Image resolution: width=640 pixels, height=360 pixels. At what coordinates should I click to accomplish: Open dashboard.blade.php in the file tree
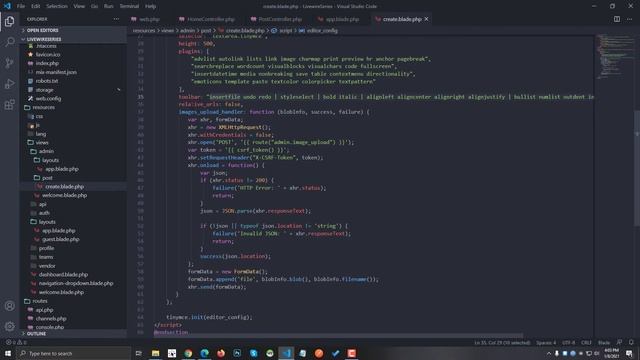click(63, 274)
